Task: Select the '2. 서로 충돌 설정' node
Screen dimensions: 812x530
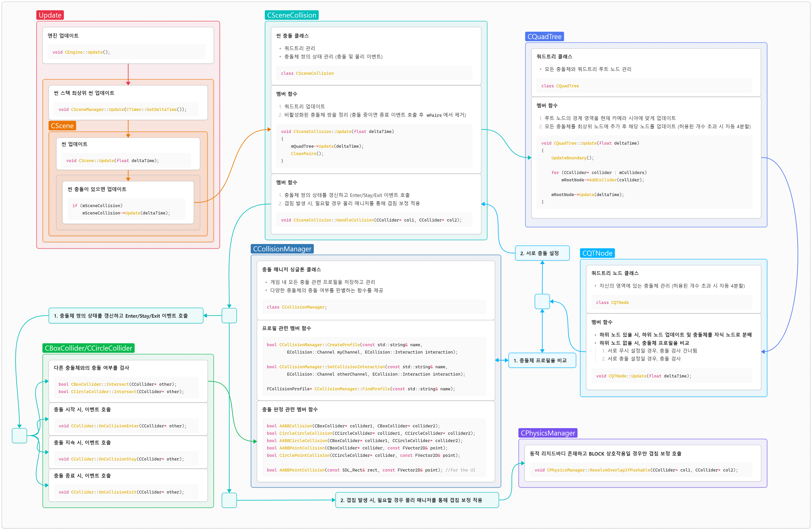Action: (x=542, y=253)
